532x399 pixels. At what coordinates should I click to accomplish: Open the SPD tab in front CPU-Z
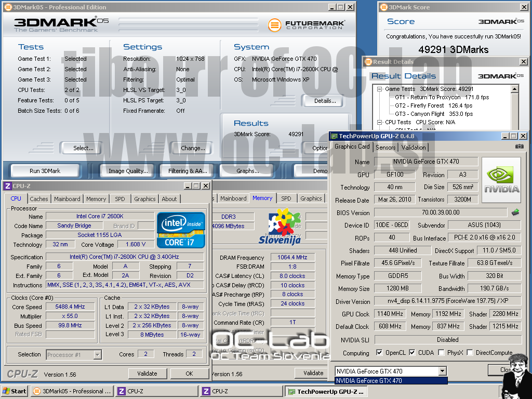click(x=120, y=199)
